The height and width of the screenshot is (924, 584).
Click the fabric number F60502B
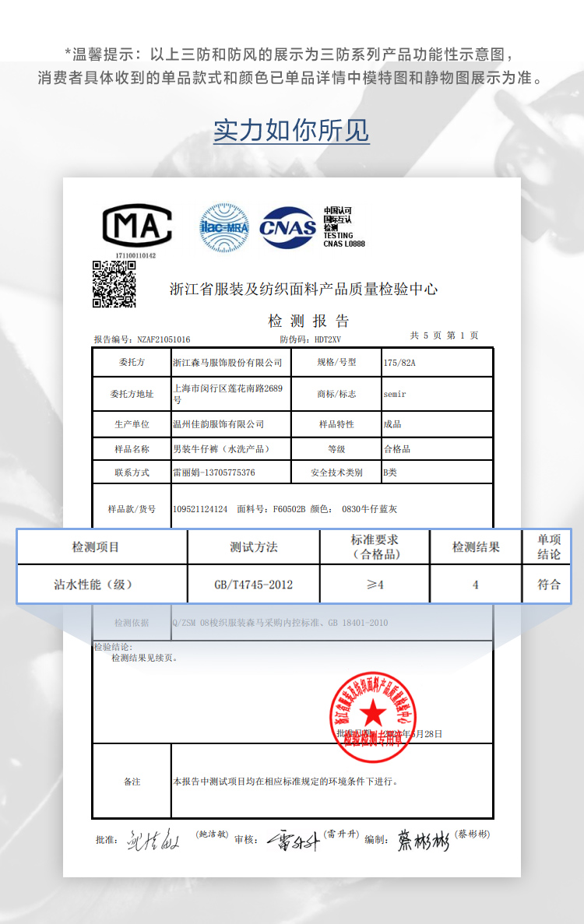coord(290,509)
